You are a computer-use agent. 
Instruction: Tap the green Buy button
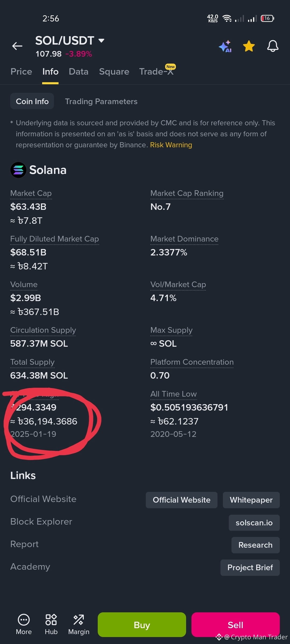pyautogui.click(x=142, y=625)
